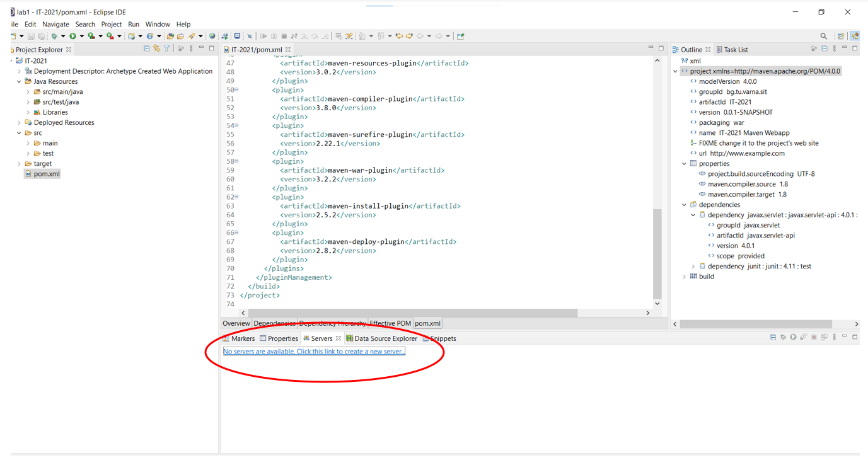The image size is (868, 460).
Task: Click the Project Explorer filter funnel icon
Action: 166,49
